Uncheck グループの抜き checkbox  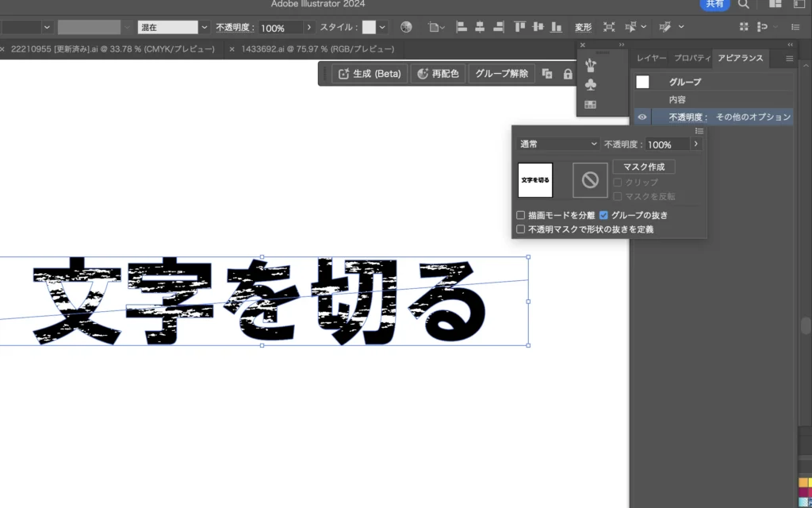pos(604,215)
